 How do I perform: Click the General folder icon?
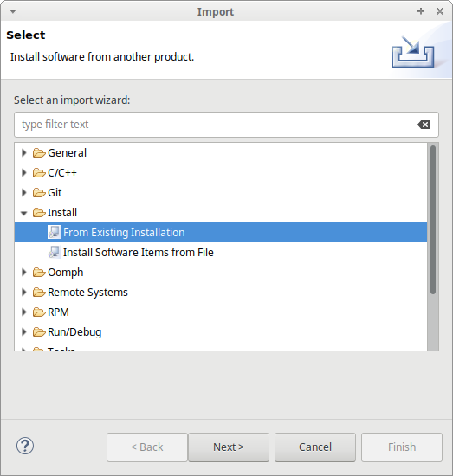pyautogui.click(x=39, y=152)
